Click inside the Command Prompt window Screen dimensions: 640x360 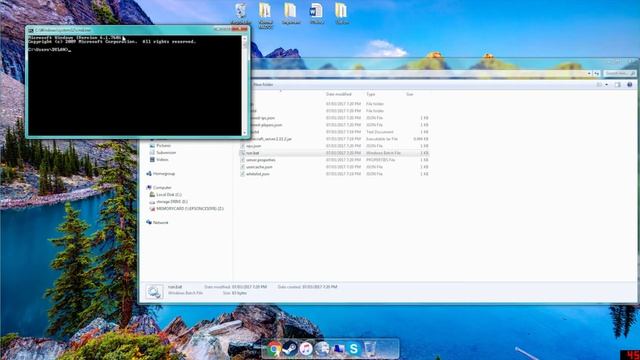[135, 86]
